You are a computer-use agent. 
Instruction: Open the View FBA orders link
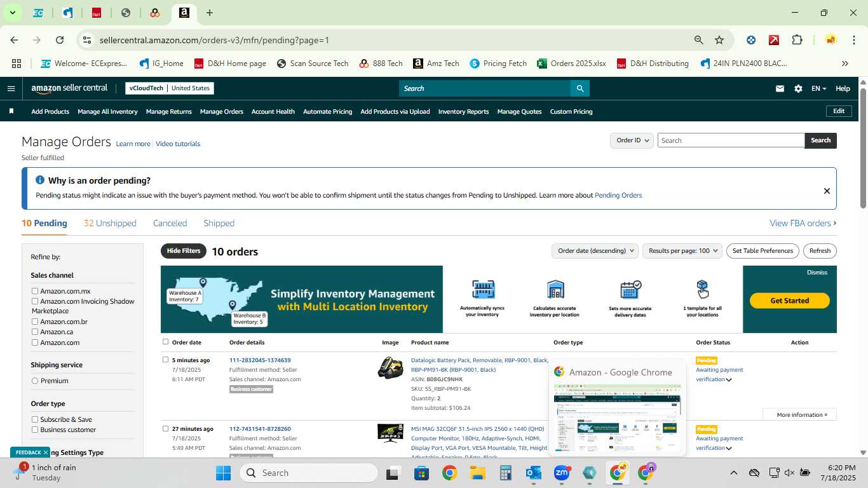click(803, 223)
